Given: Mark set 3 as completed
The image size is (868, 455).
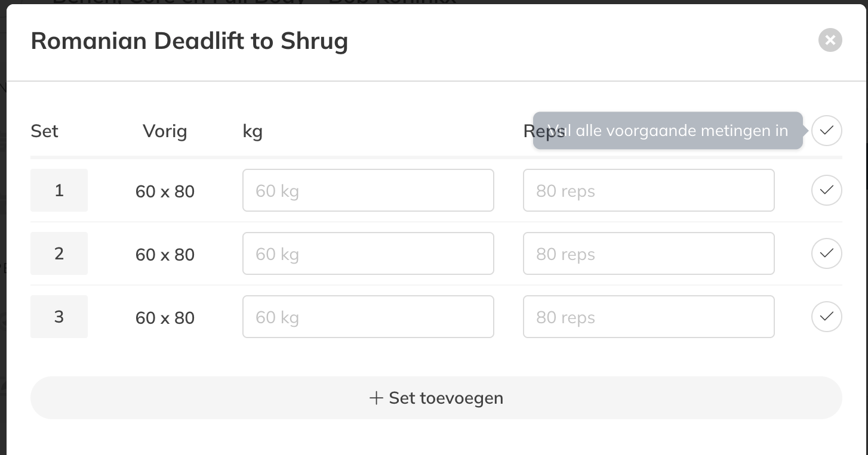Looking at the screenshot, I should pos(826,317).
